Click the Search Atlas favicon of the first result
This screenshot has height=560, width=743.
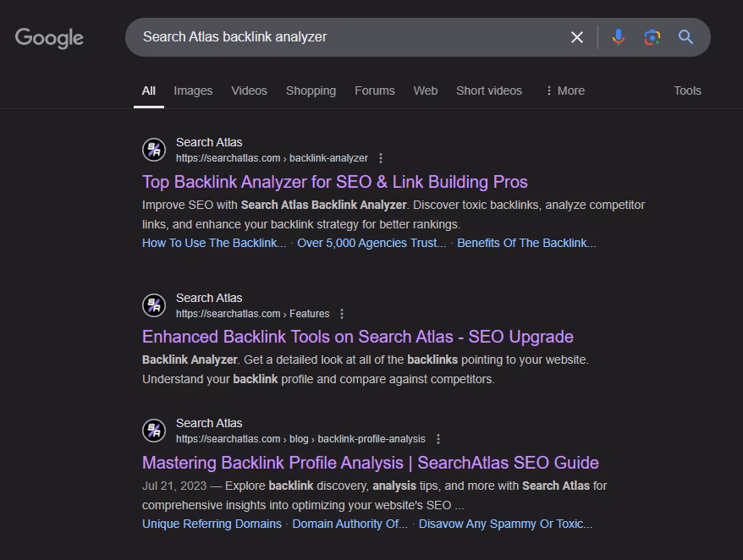click(x=154, y=150)
